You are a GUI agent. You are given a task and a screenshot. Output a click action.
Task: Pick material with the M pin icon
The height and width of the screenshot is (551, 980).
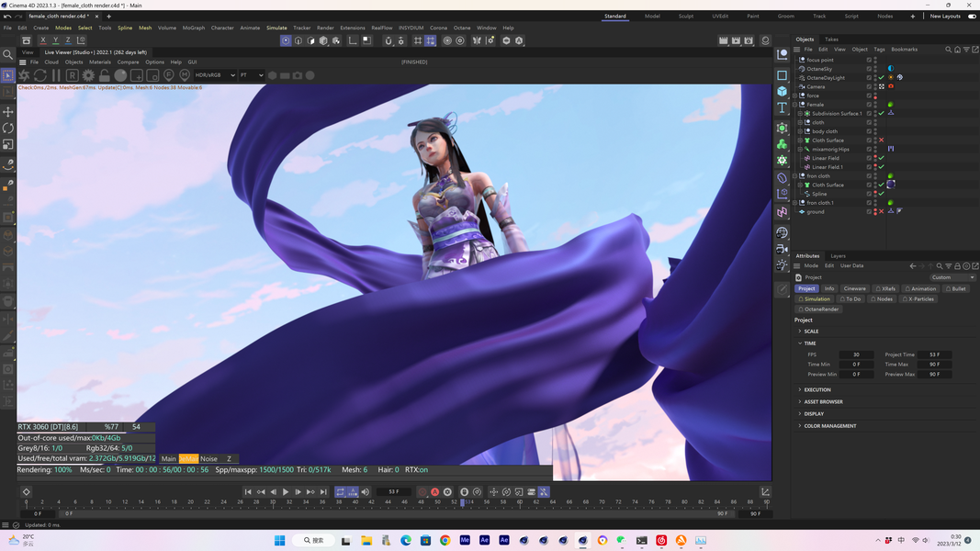coord(185,75)
